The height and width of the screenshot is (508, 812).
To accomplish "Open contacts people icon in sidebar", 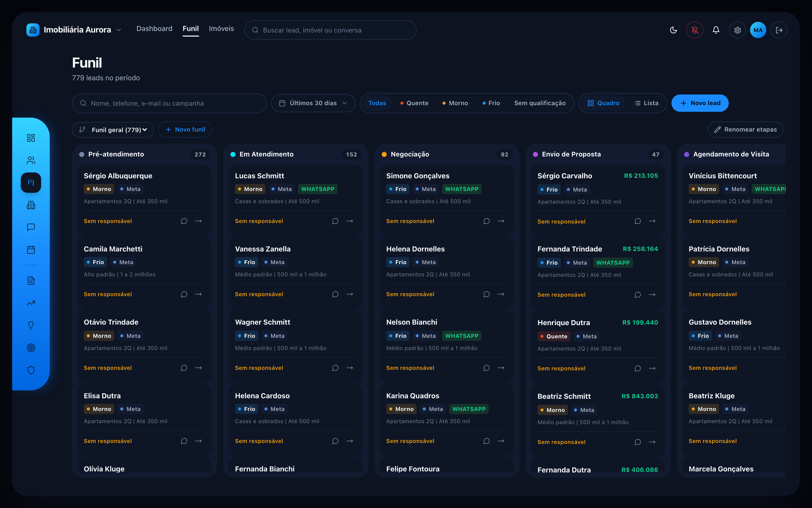I will pyautogui.click(x=31, y=160).
